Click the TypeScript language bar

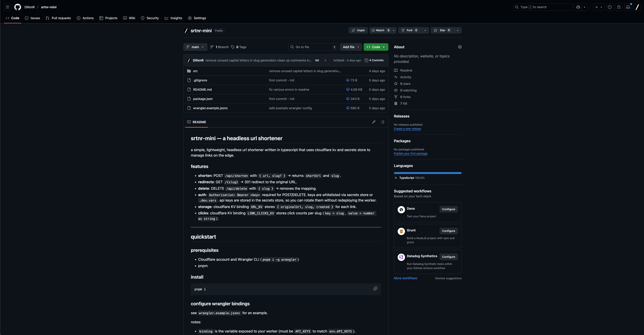coord(428,173)
